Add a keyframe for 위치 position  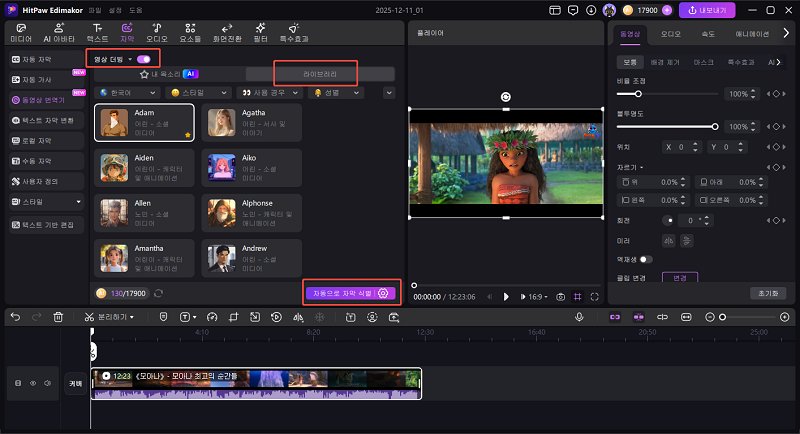click(x=776, y=147)
